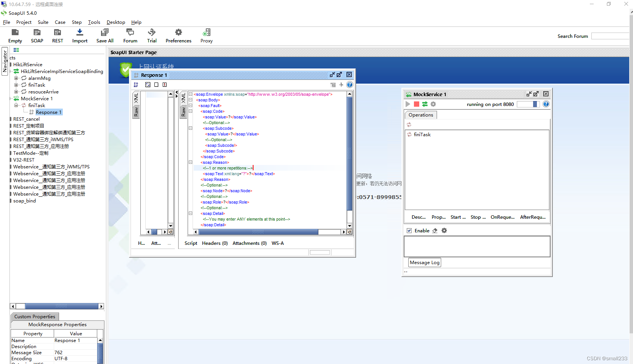Viewport: 633px width, 364px height.
Task: Switch to Operations tab in MockService 1
Action: click(x=421, y=115)
